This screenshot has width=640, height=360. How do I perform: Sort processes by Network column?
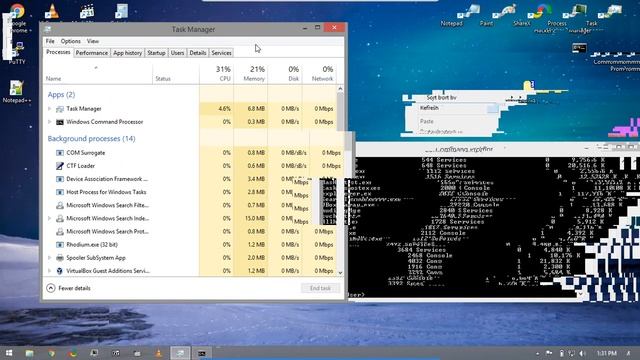pos(319,74)
